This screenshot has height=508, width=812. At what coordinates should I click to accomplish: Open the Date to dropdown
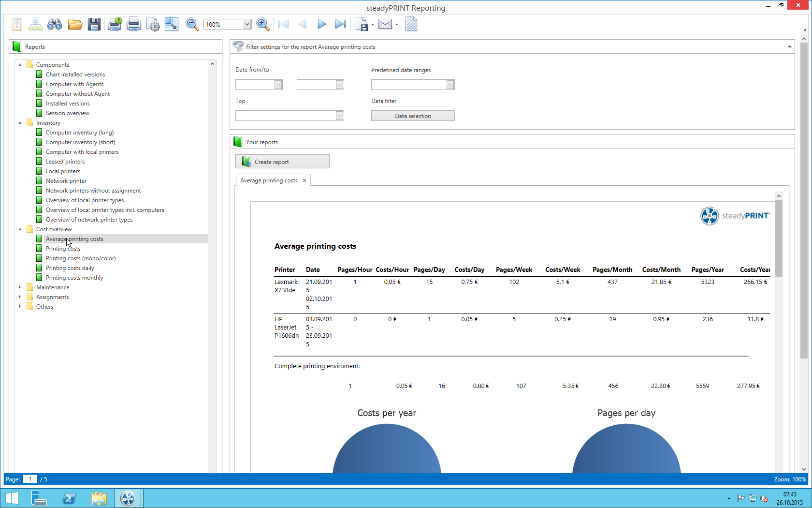pos(339,85)
